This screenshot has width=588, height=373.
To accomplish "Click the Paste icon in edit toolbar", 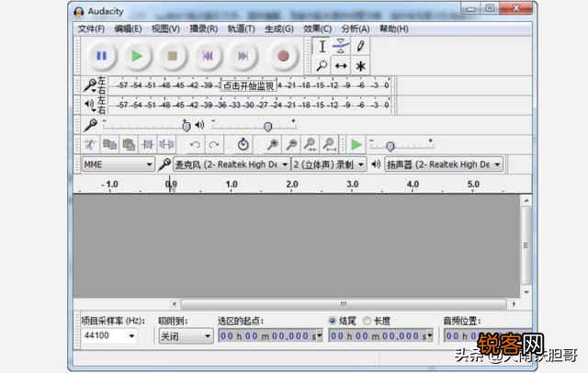I will point(129,145).
